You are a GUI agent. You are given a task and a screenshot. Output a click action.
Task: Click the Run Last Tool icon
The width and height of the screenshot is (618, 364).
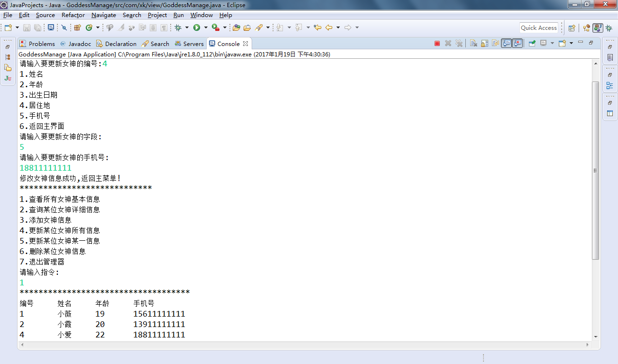point(216,27)
